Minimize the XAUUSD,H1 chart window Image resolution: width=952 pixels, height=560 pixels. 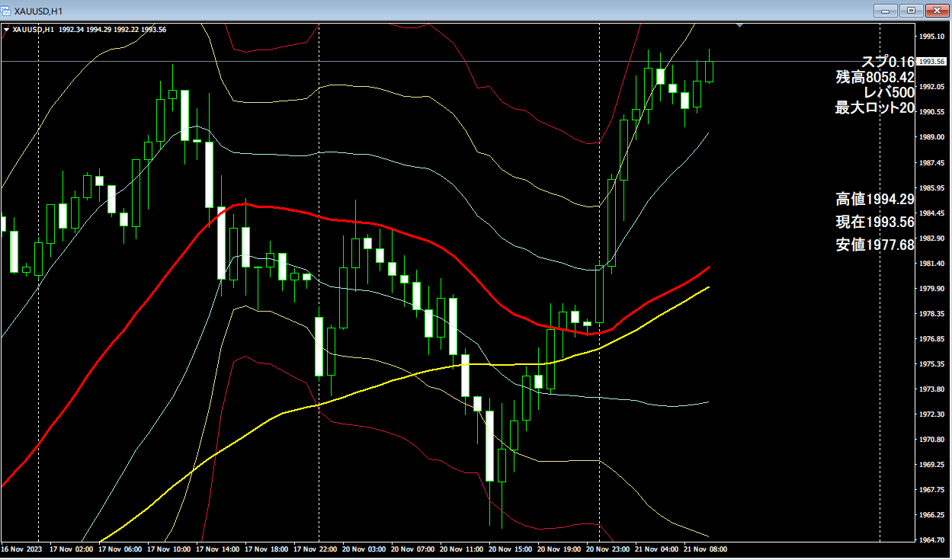885,10
